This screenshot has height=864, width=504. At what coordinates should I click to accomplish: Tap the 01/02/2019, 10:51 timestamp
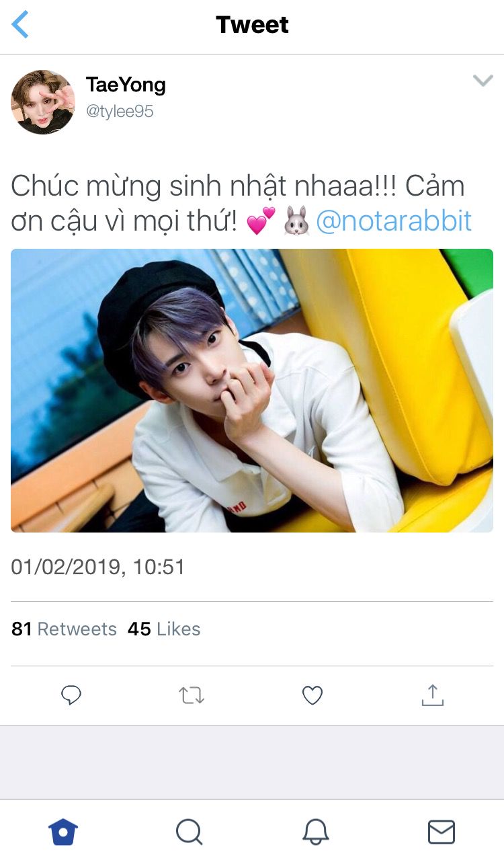(x=98, y=567)
